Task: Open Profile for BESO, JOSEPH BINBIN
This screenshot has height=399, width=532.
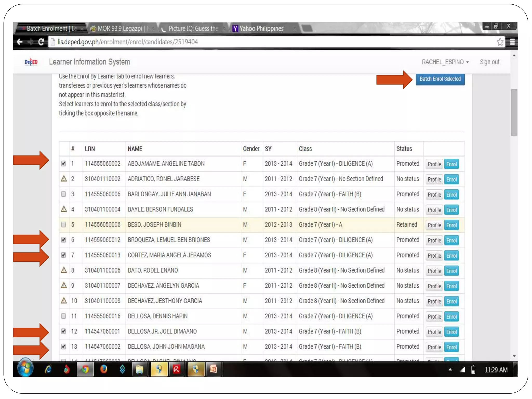Action: click(434, 225)
